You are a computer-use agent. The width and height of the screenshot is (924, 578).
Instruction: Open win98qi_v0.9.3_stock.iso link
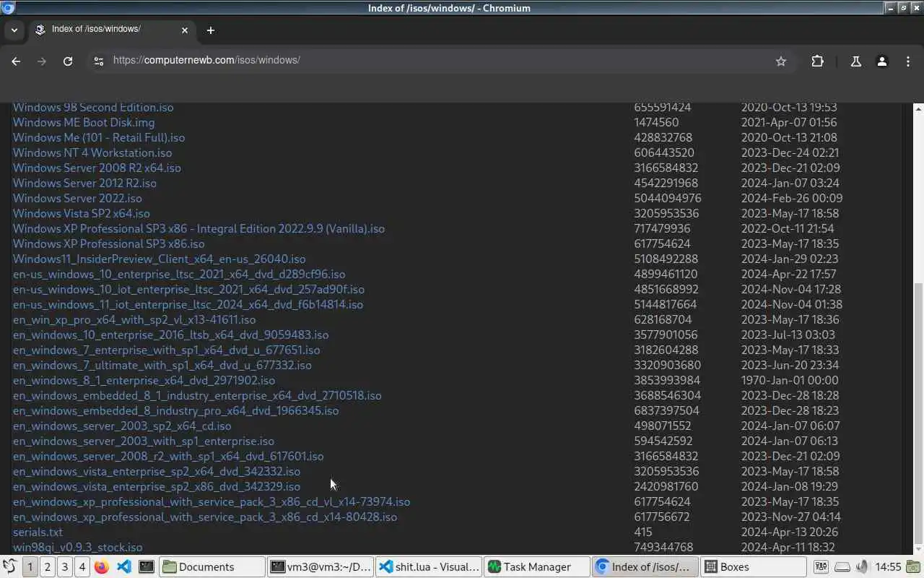tap(77, 547)
